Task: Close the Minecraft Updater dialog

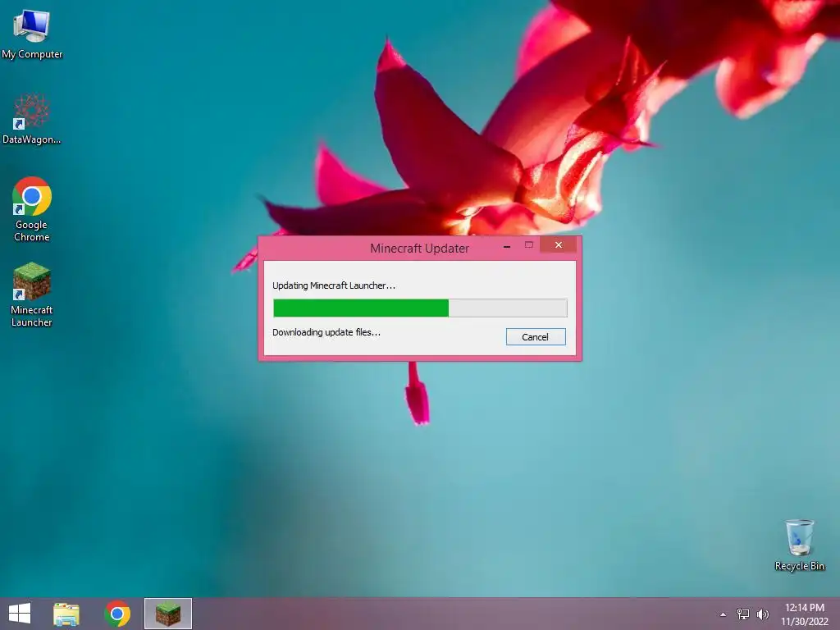Action: 558,245
